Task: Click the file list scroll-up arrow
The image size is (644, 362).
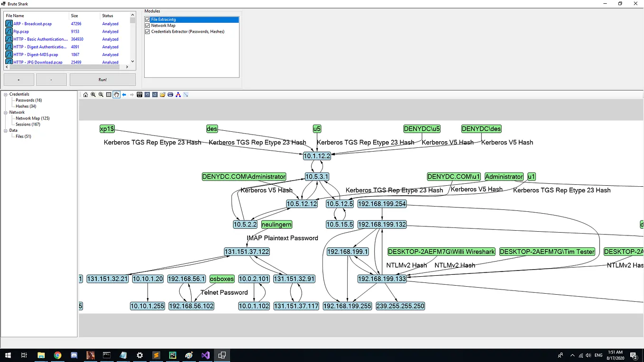Action: (133, 15)
